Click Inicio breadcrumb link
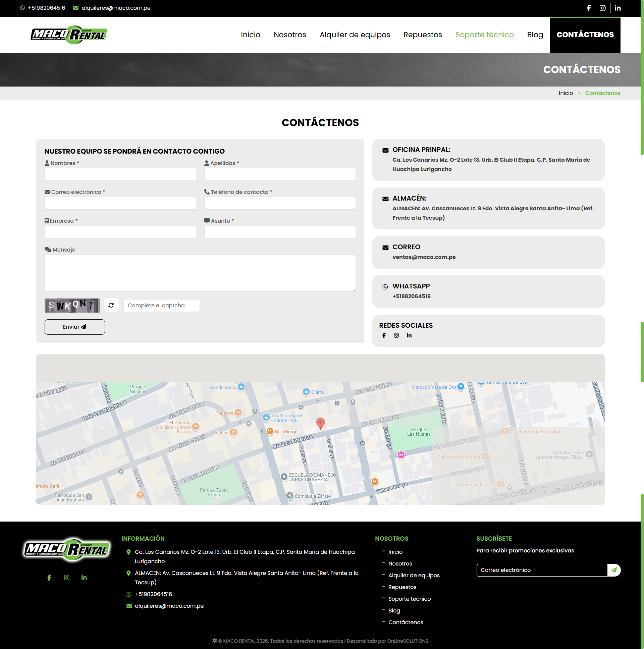644x649 pixels. tap(566, 93)
